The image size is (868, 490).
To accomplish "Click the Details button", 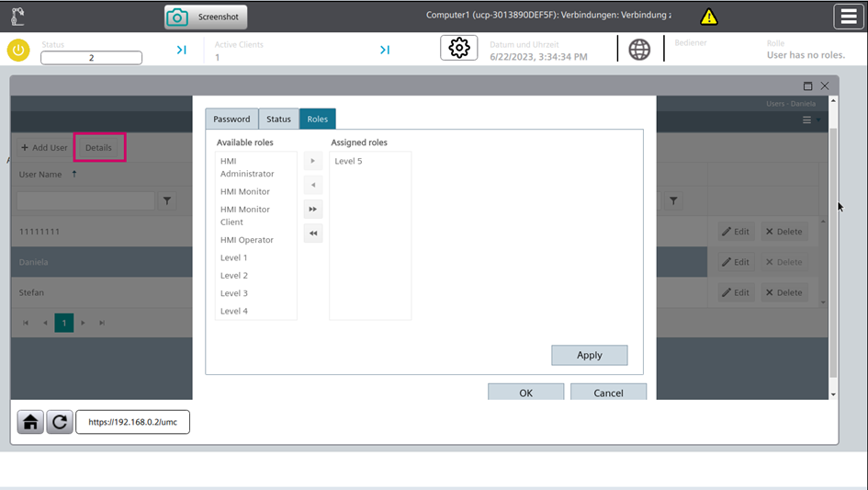I will pyautogui.click(x=98, y=147).
